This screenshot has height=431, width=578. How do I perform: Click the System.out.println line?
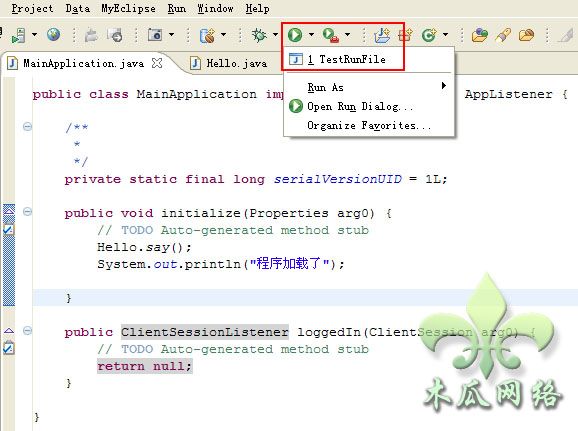click(220, 264)
